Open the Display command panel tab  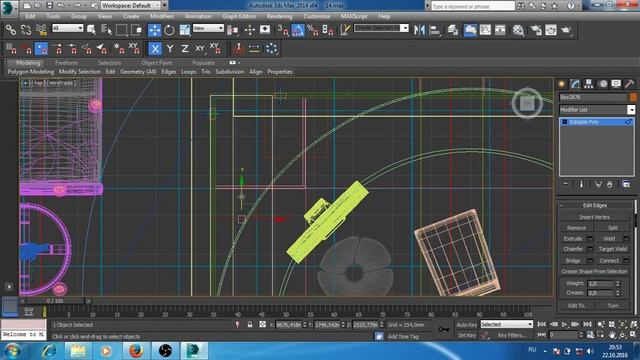[616, 84]
